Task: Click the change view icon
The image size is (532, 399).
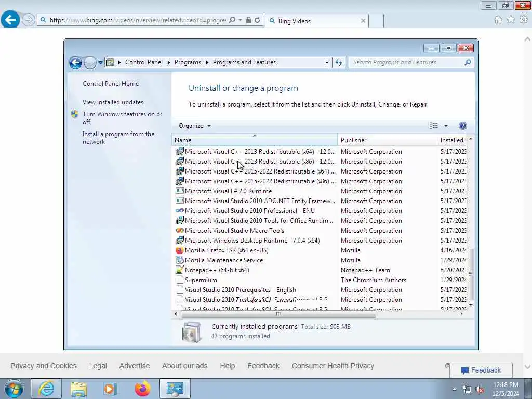Action: [434, 126]
